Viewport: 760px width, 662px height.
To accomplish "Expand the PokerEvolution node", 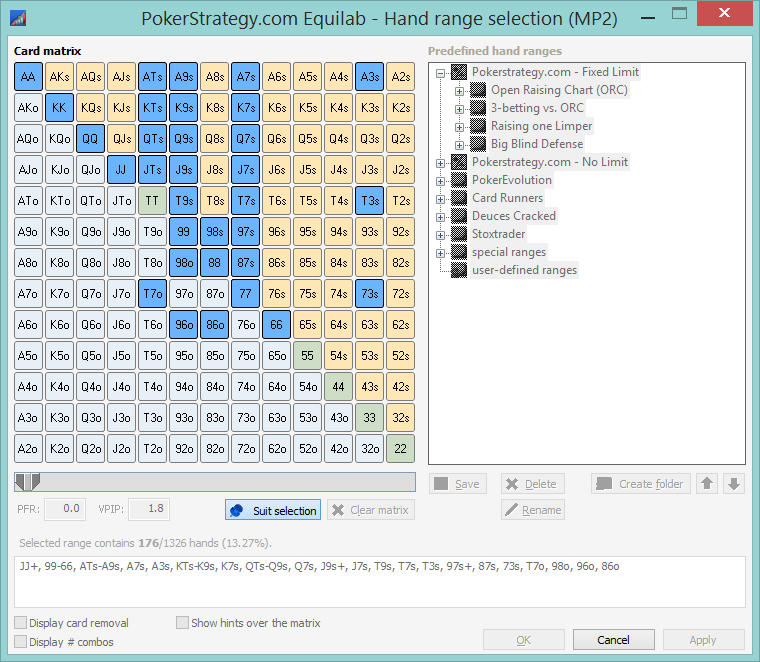I will pos(440,181).
